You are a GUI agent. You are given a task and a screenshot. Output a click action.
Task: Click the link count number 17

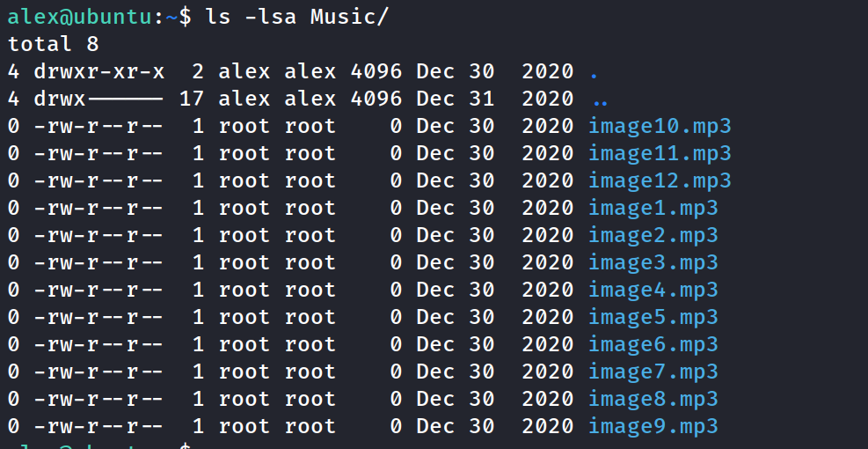(x=192, y=99)
